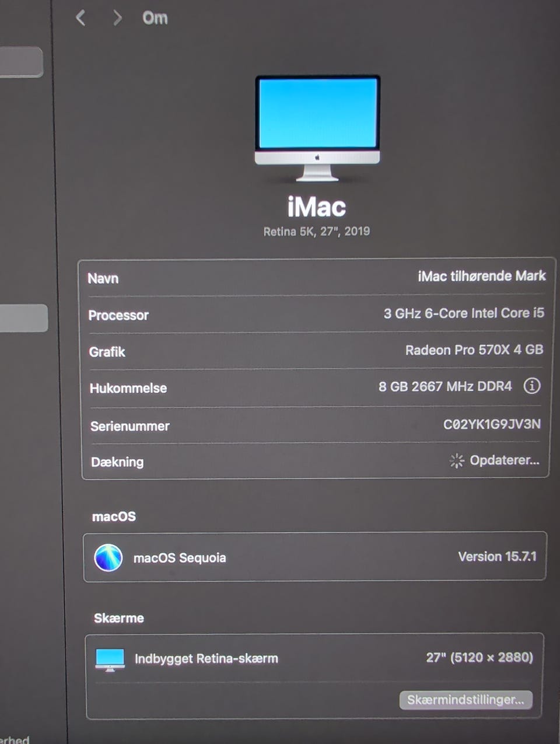Click the large iMac computer image
This screenshot has width=560, height=744.
[x=317, y=128]
